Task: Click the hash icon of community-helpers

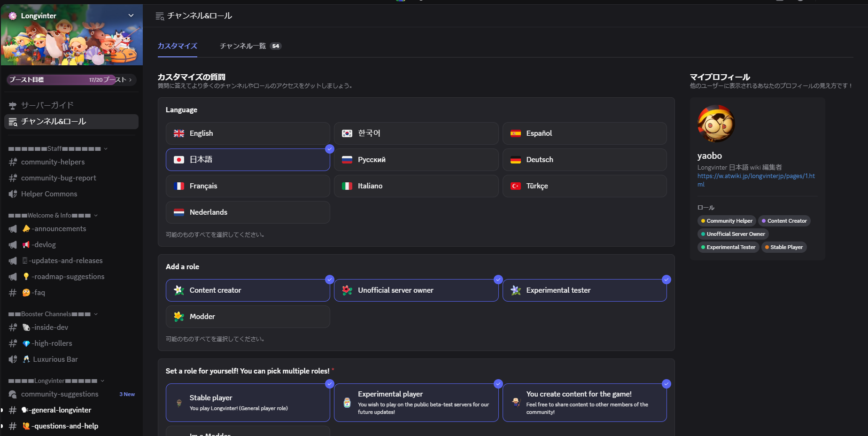Action: tap(13, 162)
